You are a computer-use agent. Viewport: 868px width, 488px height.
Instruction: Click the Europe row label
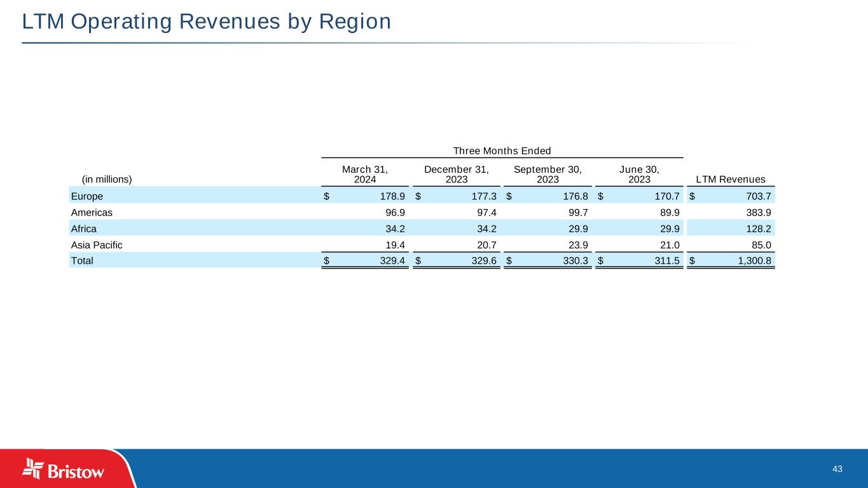tap(86, 196)
